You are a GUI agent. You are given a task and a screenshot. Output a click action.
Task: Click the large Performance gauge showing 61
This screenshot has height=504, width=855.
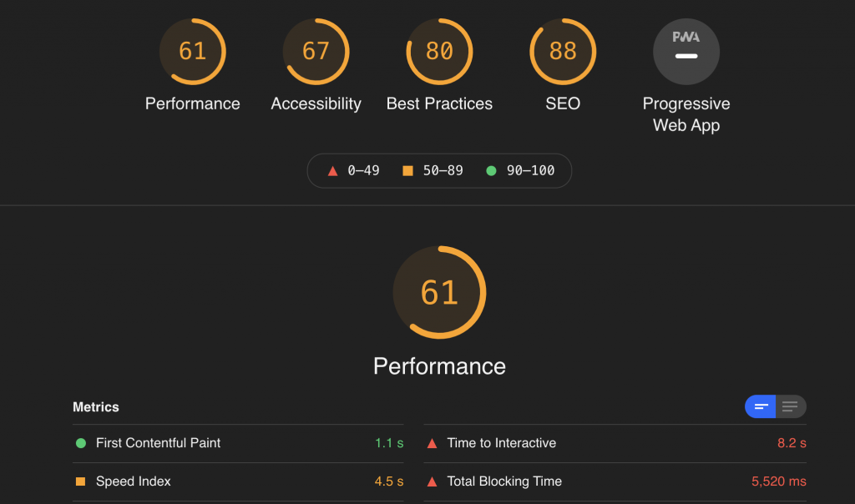pyautogui.click(x=439, y=293)
